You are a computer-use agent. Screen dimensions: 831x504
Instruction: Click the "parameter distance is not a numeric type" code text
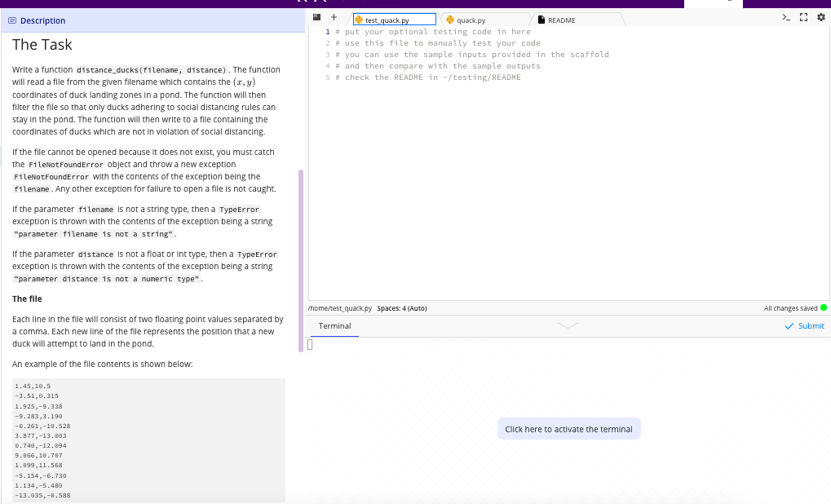point(107,279)
